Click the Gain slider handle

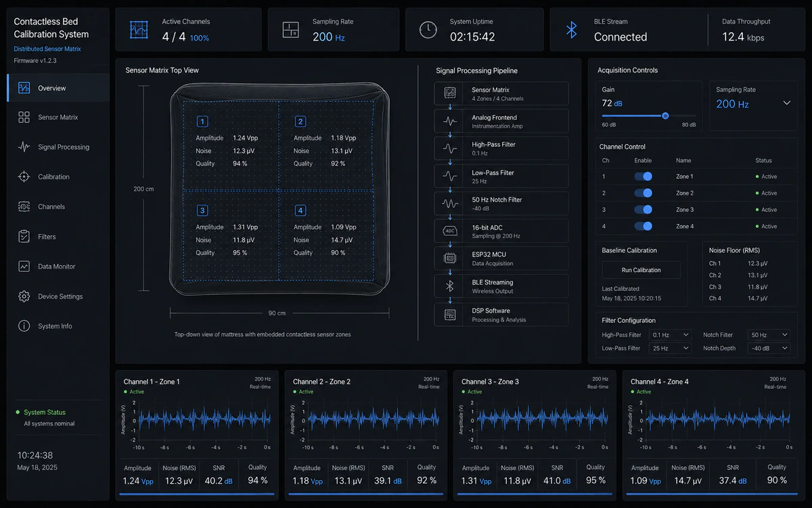[x=665, y=116]
